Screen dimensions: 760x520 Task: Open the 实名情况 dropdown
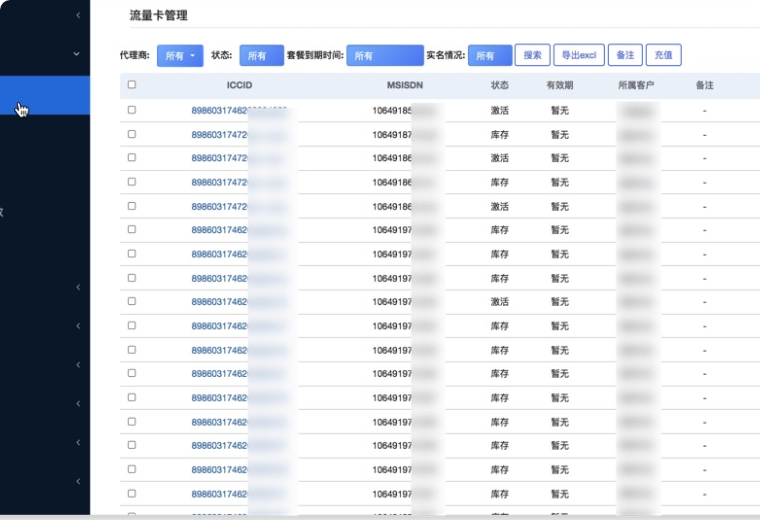coord(489,56)
